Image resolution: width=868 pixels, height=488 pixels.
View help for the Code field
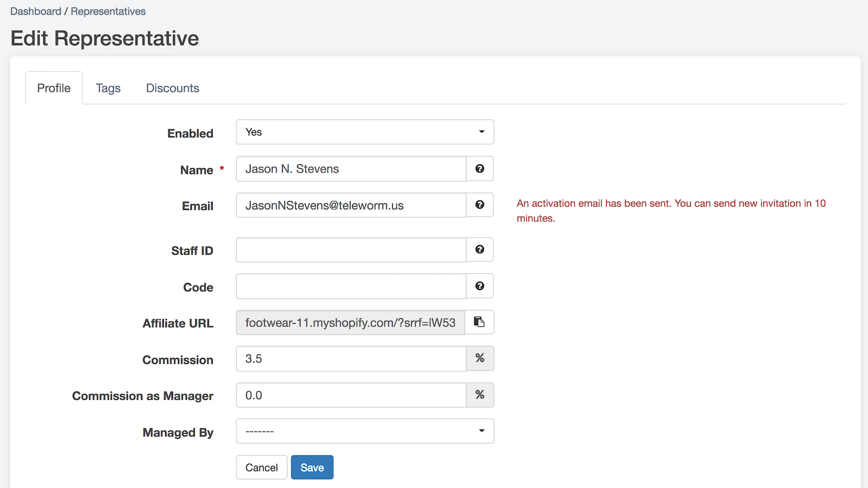point(480,286)
